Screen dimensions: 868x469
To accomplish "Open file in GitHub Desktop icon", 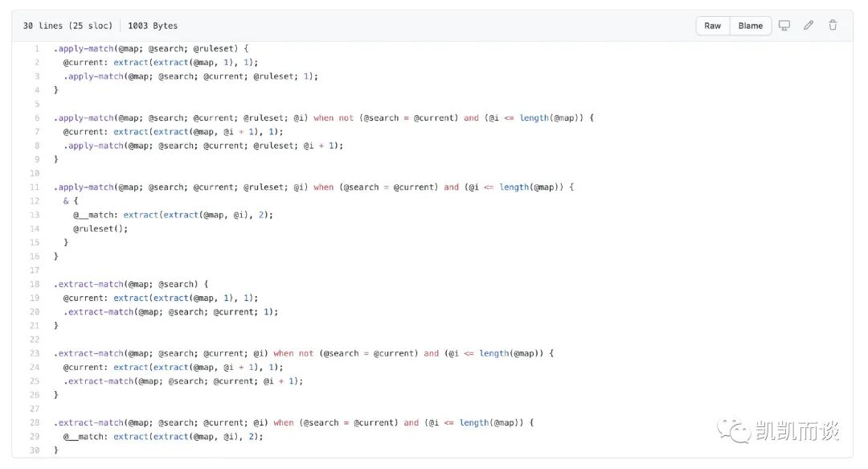I will pos(784,26).
